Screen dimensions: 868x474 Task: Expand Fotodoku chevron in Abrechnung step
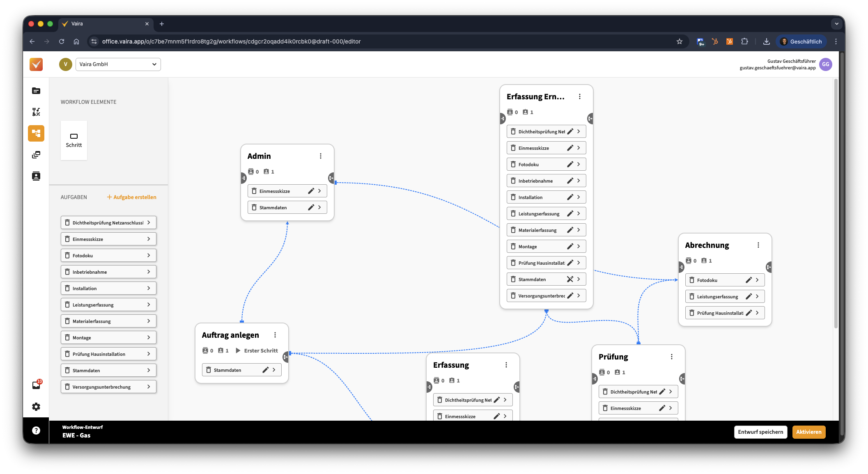pyautogui.click(x=757, y=280)
